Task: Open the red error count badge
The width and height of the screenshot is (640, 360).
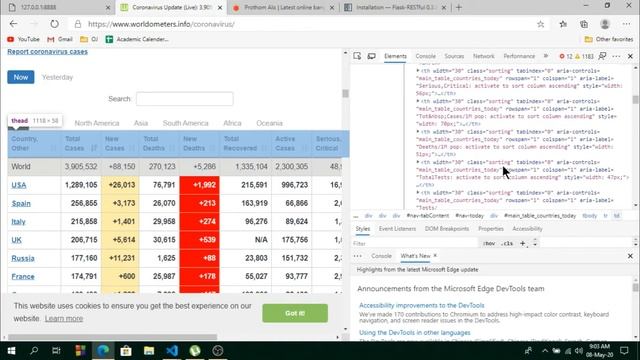Action: (x=566, y=56)
